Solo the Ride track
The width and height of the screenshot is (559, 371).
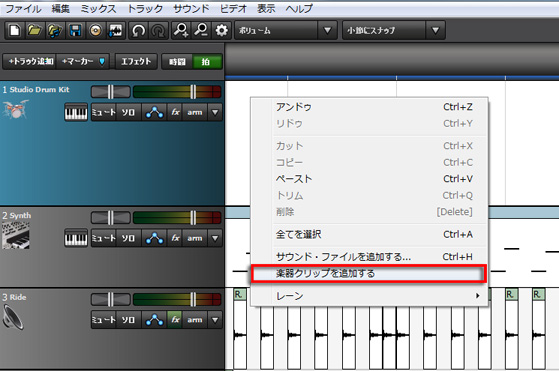[128, 320]
